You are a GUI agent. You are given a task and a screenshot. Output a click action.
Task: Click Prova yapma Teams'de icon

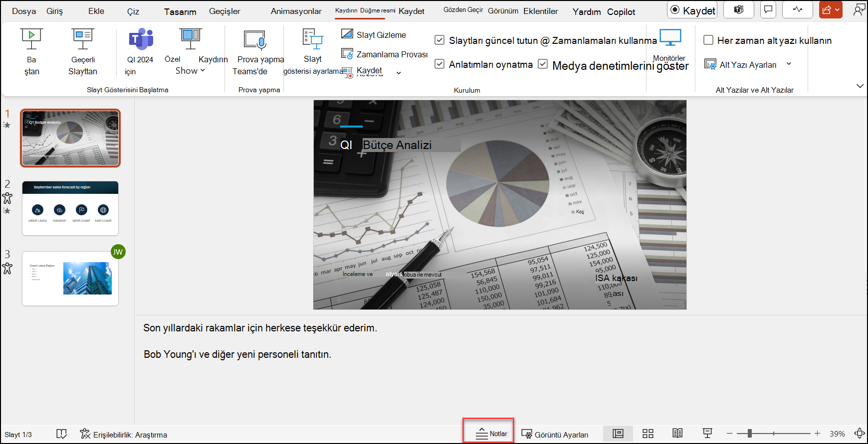click(255, 40)
